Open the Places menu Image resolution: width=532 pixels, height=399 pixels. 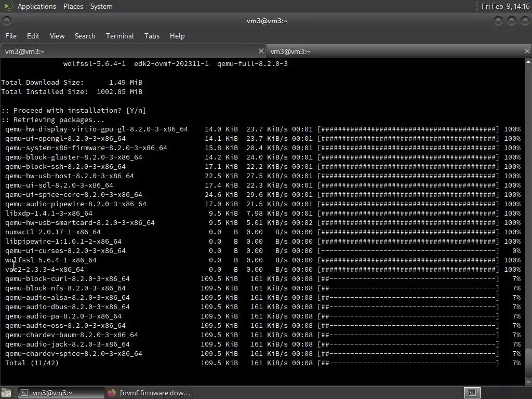[x=73, y=6]
